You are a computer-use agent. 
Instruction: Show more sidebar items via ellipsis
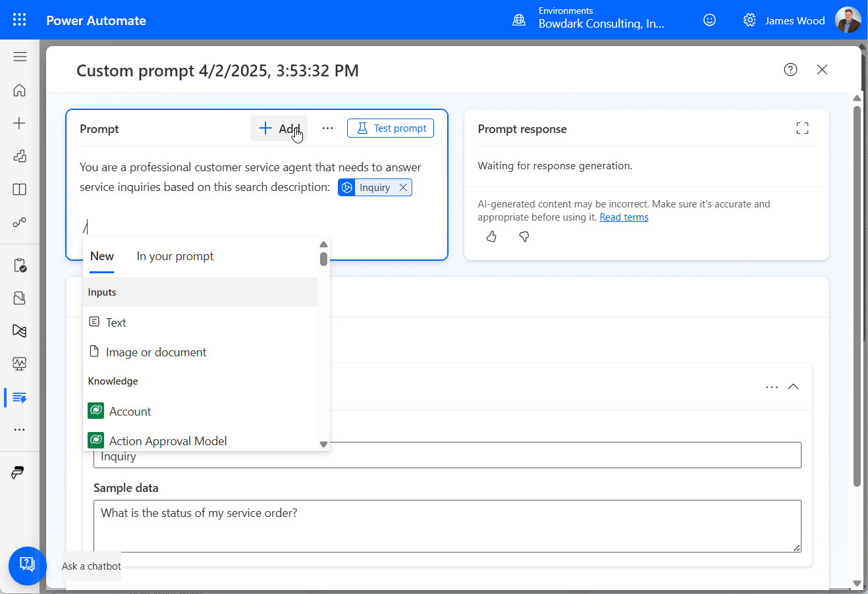click(x=20, y=430)
